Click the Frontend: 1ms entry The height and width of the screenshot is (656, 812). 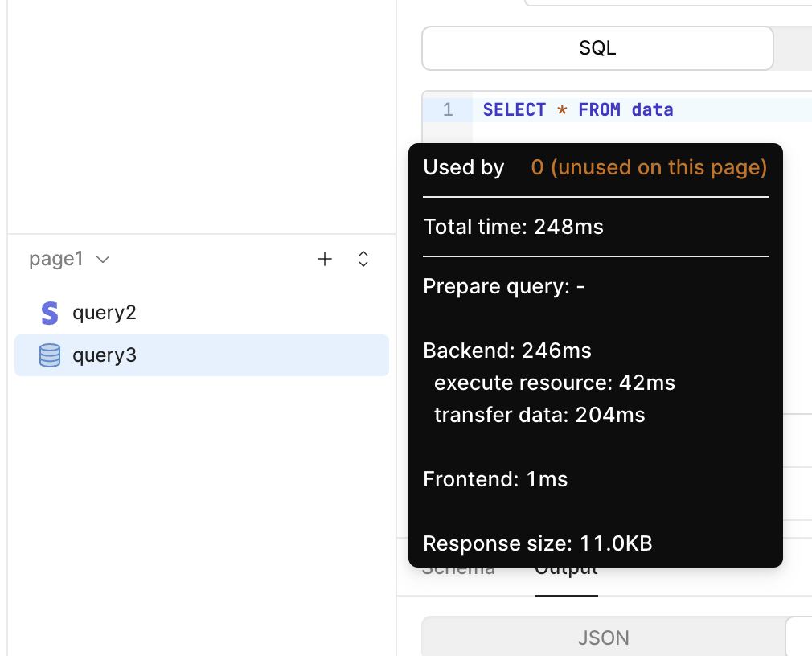pos(495,479)
